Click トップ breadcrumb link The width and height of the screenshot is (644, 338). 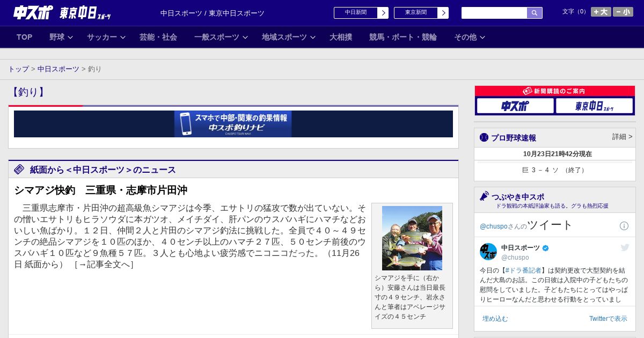click(x=18, y=69)
